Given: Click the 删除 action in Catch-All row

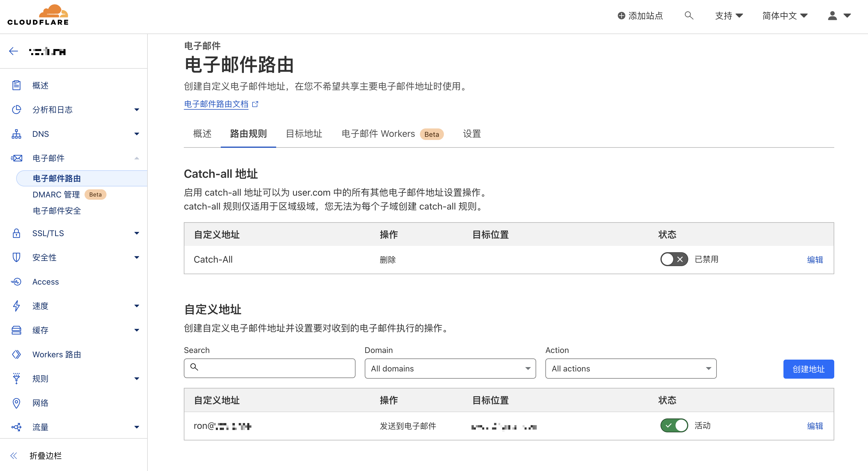Looking at the screenshot, I should coord(388,259).
